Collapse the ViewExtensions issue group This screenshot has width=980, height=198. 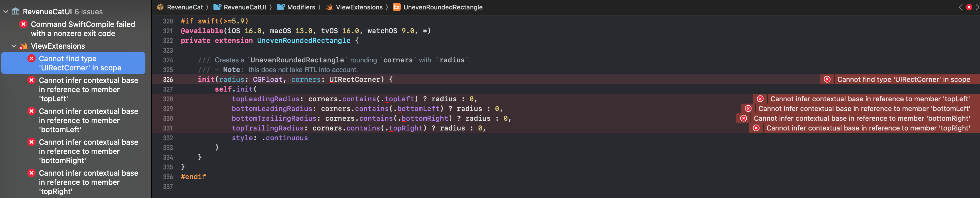coord(14,46)
